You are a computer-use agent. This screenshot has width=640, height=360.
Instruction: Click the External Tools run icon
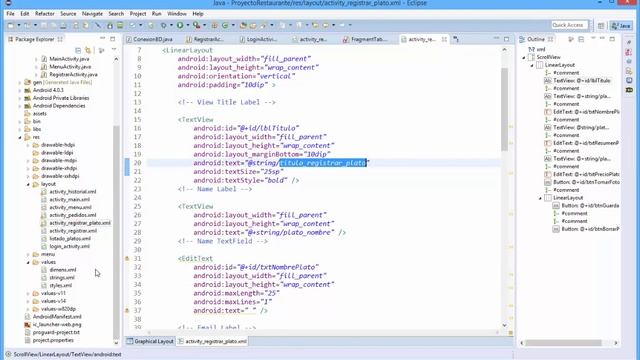tap(197, 25)
